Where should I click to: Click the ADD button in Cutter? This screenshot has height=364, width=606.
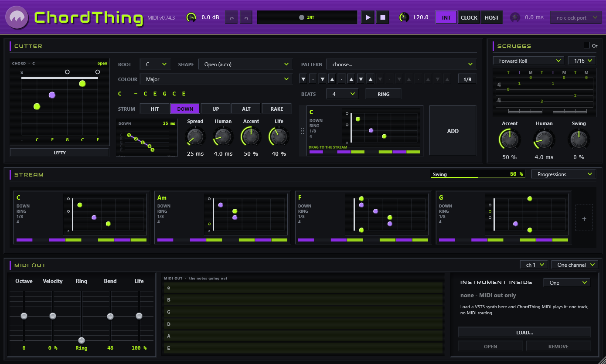[x=453, y=131]
